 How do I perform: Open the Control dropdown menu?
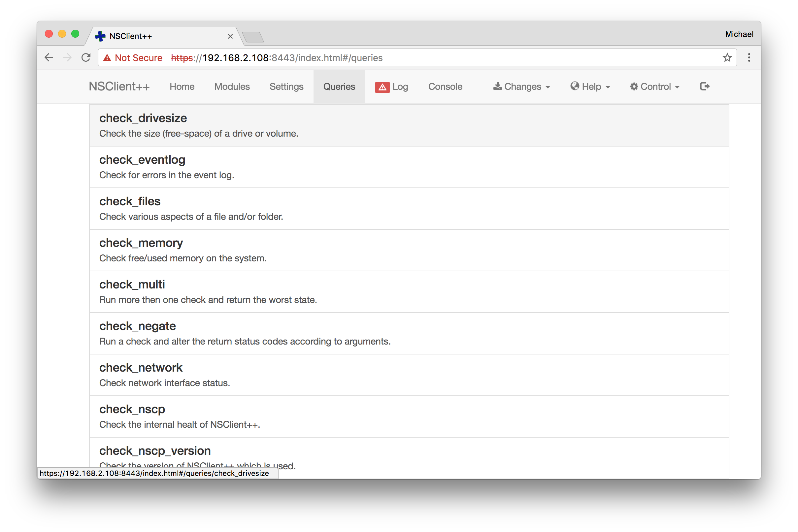tap(655, 87)
